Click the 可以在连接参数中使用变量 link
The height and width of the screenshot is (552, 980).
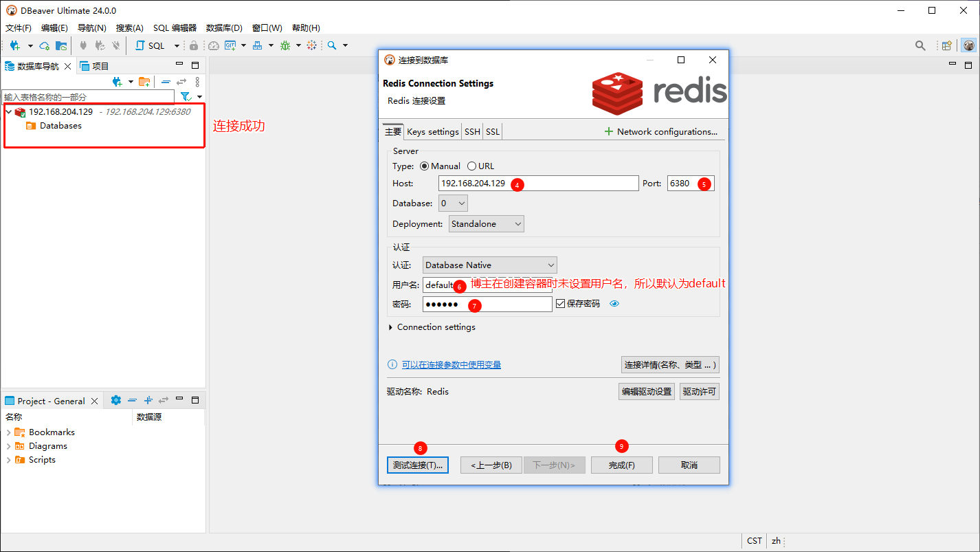tap(452, 365)
